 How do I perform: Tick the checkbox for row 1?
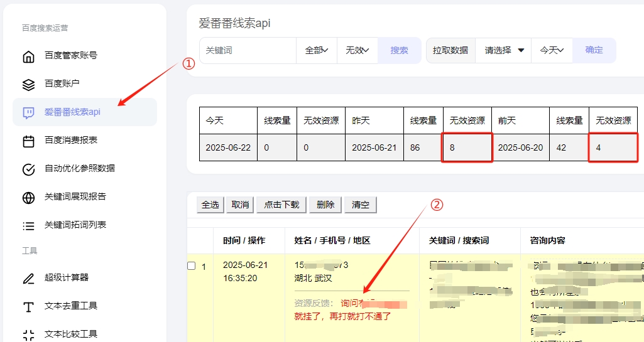[192, 265]
